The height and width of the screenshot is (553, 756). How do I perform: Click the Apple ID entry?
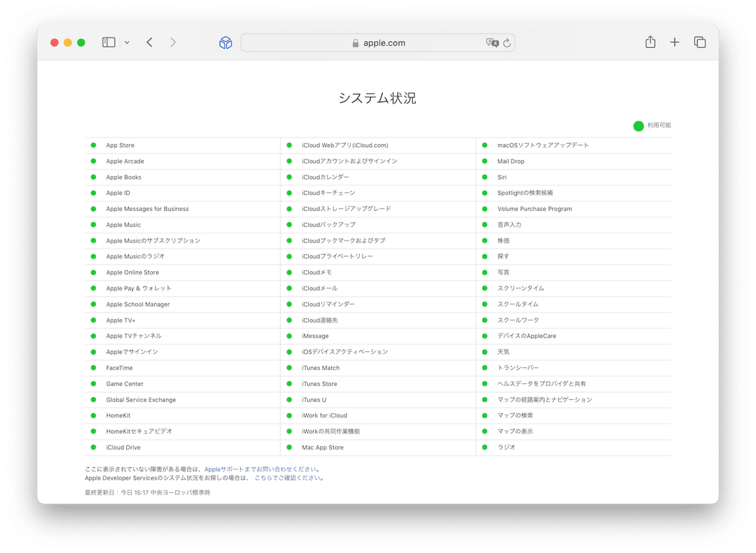click(x=118, y=193)
